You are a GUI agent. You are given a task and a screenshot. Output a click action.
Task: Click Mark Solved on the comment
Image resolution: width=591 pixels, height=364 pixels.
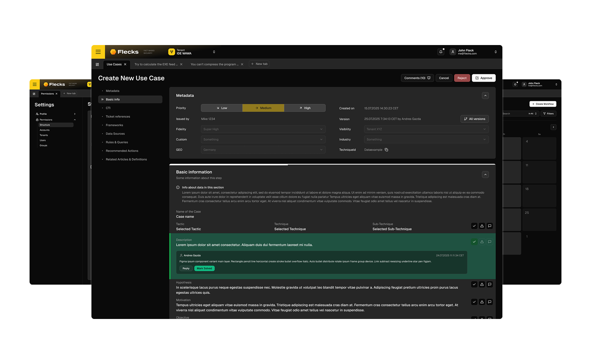pyautogui.click(x=204, y=268)
